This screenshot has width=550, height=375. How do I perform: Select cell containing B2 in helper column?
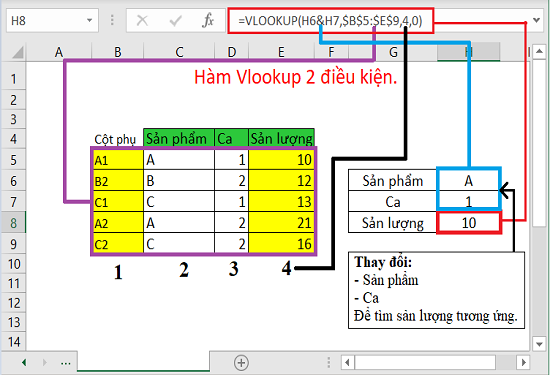point(119,181)
